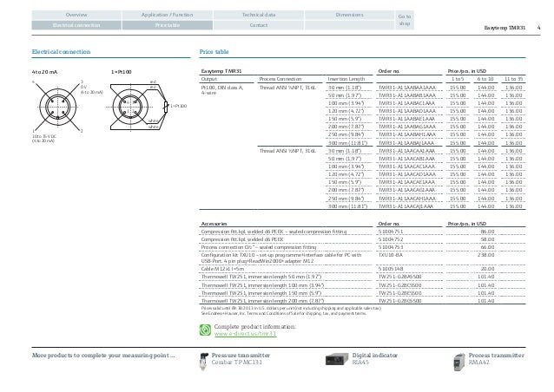The image size is (554, 392).
Task: Select the '1×Pt100' diagram title
Action: click(x=122, y=72)
